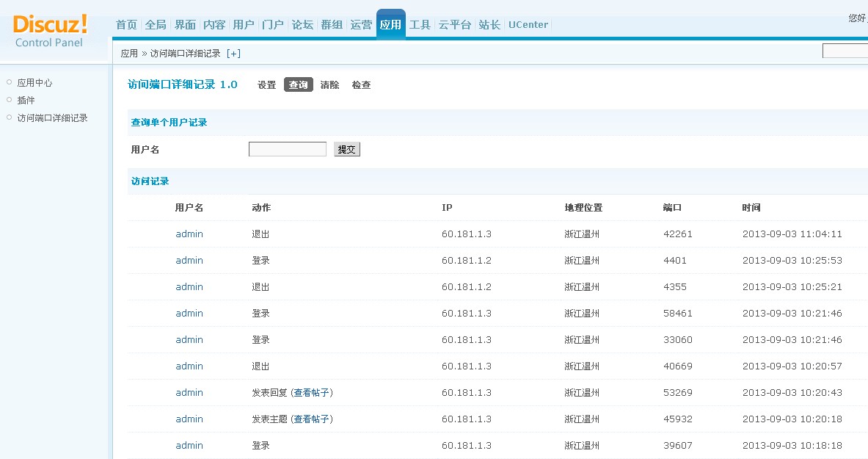Switch to the 全局 navigation tab
Screen dimensions: 868x459
click(x=156, y=25)
